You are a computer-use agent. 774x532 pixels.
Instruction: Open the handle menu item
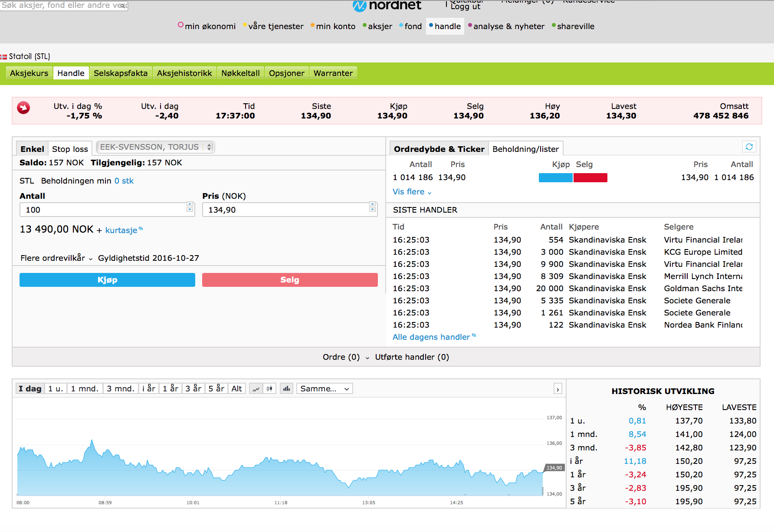pos(445,26)
